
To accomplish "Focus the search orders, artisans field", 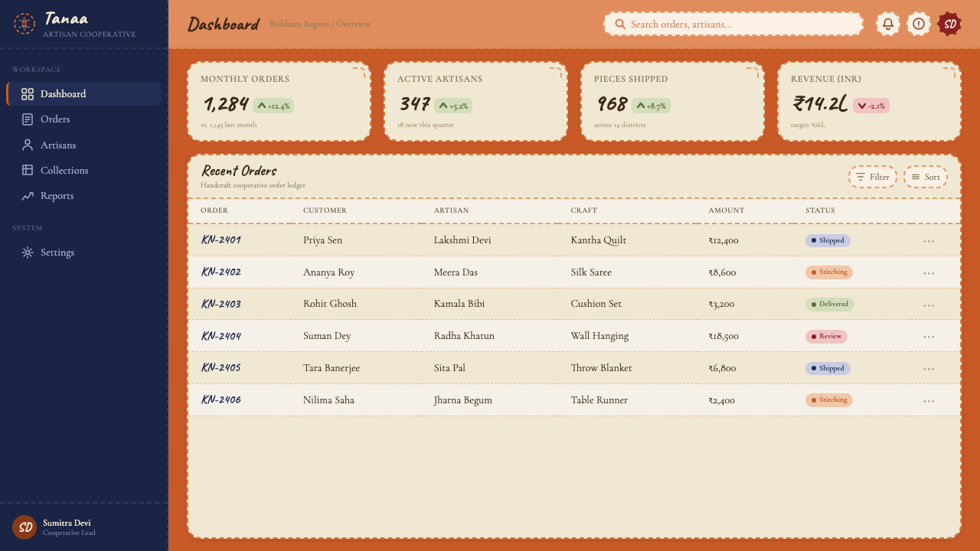I will click(733, 24).
